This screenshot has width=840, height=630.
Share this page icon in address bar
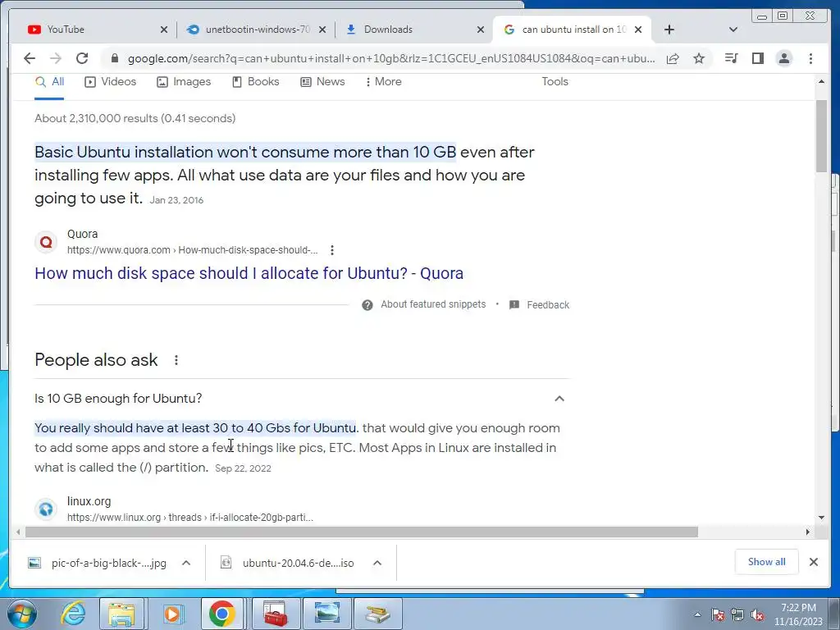tap(673, 58)
